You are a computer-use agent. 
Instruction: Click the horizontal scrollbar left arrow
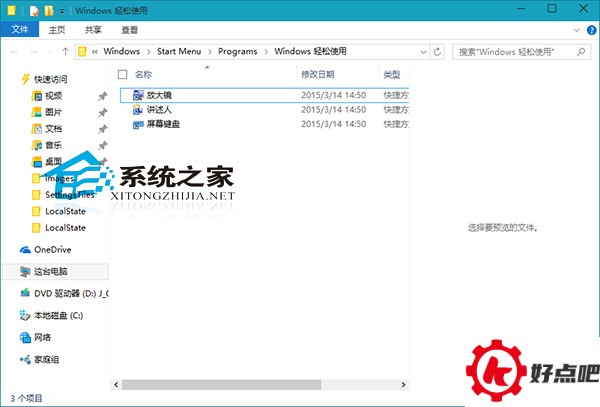pyautogui.click(x=116, y=384)
